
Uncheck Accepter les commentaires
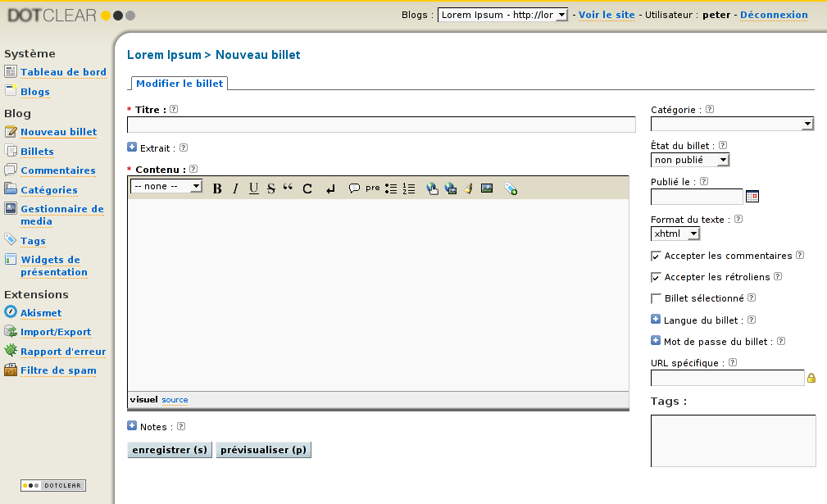[656, 257]
